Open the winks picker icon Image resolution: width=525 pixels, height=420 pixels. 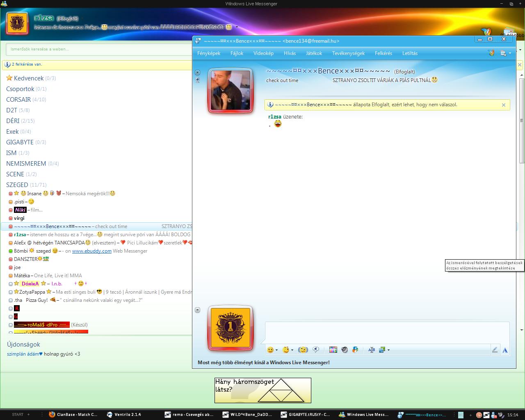286,350
